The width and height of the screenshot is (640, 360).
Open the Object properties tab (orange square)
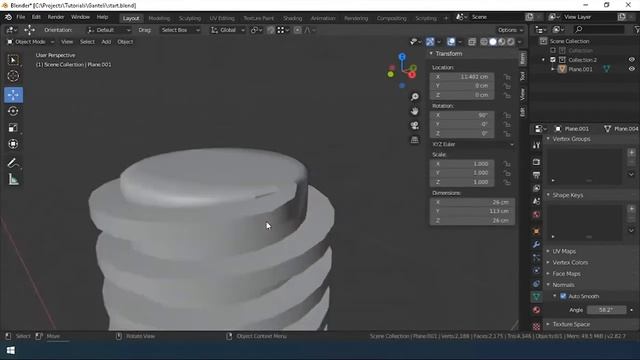tap(536, 231)
